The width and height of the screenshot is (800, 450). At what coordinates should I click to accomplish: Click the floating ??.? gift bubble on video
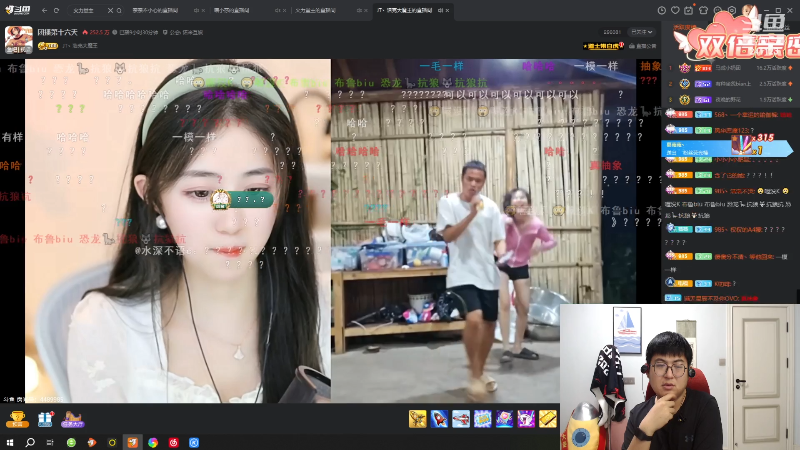[243, 199]
